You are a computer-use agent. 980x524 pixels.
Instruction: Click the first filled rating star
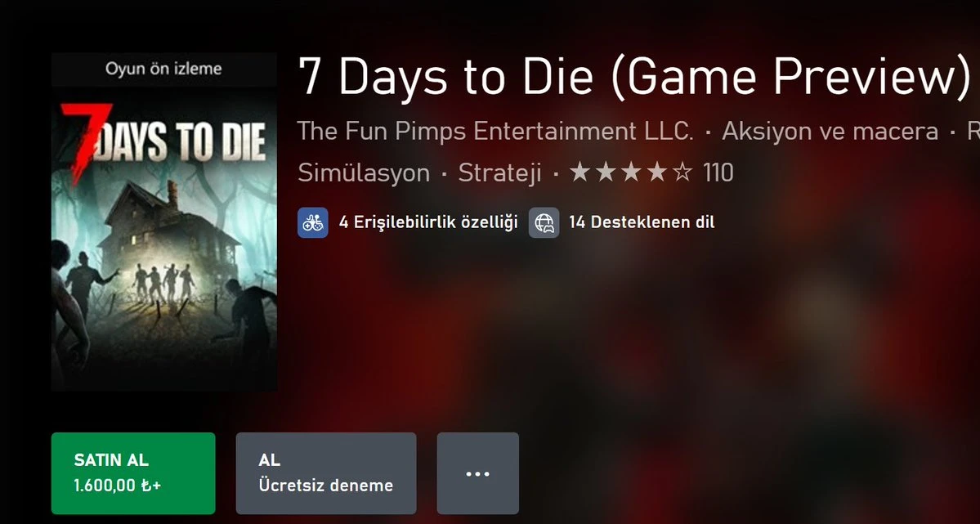pyautogui.click(x=580, y=172)
